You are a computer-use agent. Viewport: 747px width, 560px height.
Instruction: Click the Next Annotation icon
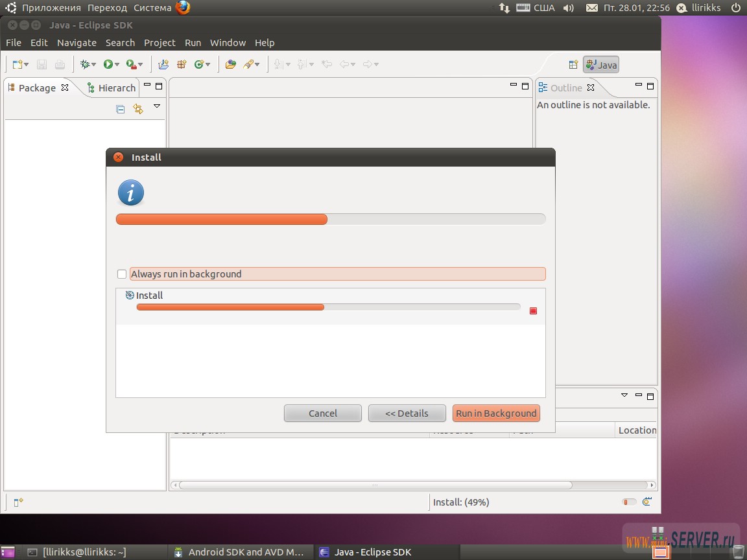pyautogui.click(x=279, y=64)
